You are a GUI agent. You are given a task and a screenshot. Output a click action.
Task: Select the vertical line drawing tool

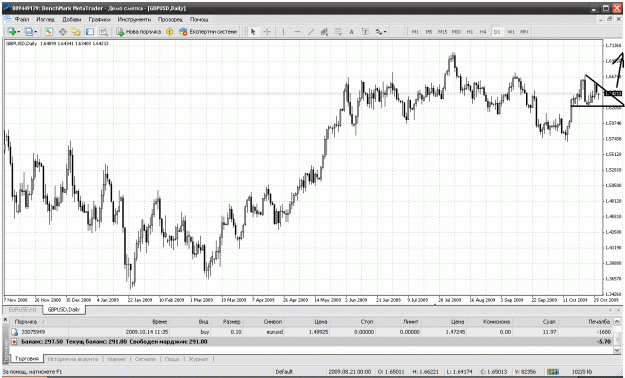tap(283, 32)
